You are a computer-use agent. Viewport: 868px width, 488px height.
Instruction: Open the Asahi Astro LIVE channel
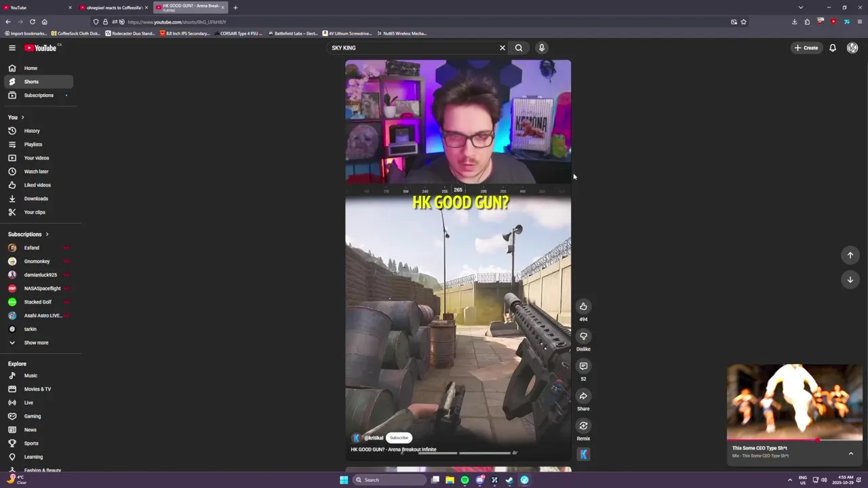pyautogui.click(x=38, y=315)
